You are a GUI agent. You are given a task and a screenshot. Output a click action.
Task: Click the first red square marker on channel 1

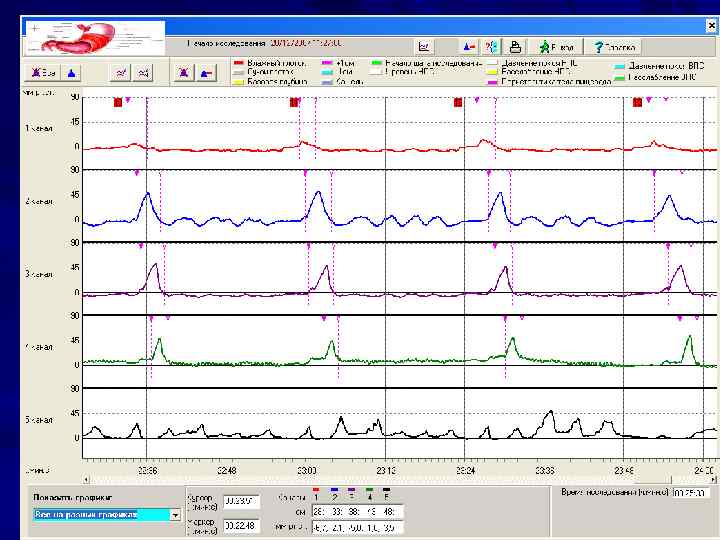click(x=118, y=102)
